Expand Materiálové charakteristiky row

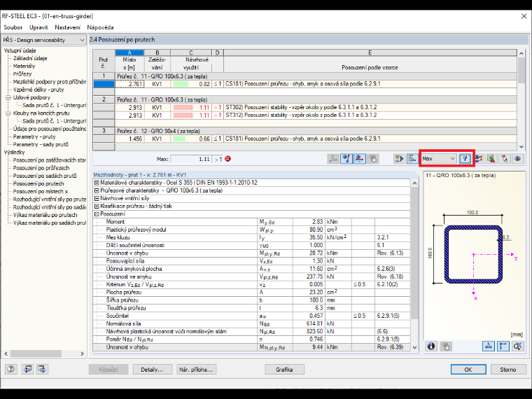pos(97,183)
